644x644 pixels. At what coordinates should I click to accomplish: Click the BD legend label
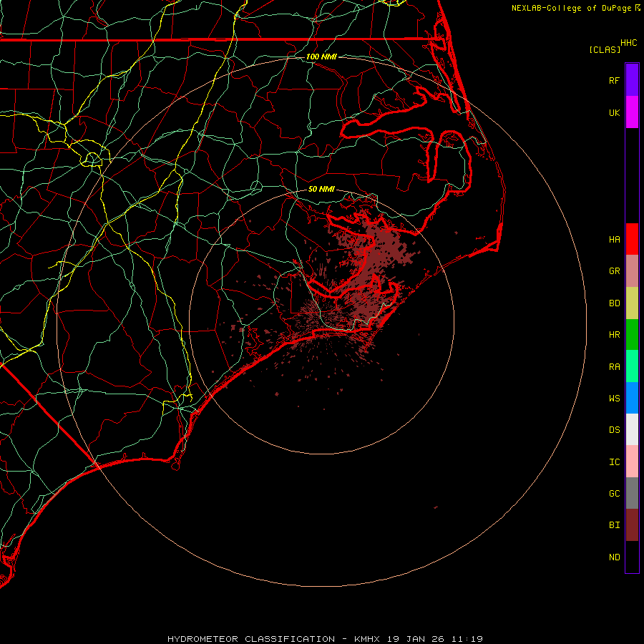[x=615, y=303]
